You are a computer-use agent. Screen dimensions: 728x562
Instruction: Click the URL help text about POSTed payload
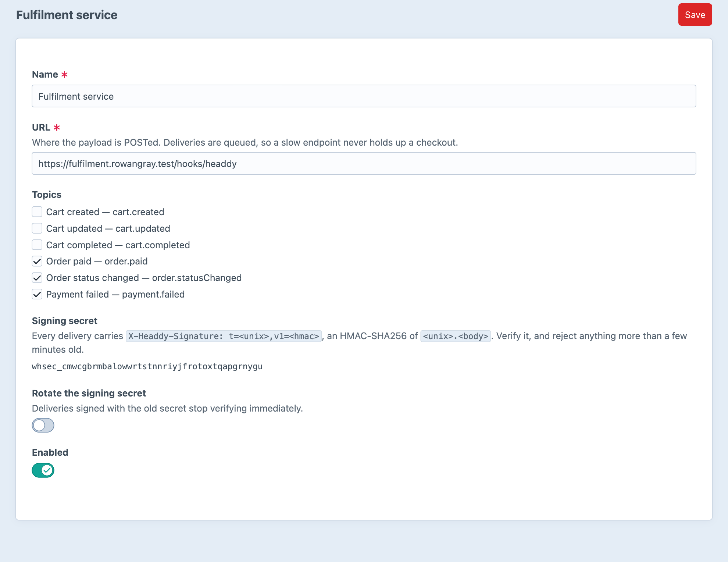pyautogui.click(x=245, y=142)
